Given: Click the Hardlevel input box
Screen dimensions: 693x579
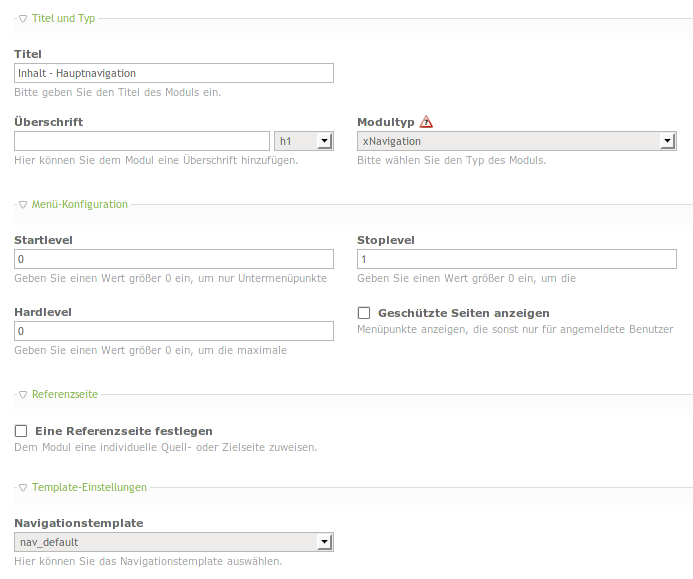Looking at the screenshot, I should click(x=174, y=331).
